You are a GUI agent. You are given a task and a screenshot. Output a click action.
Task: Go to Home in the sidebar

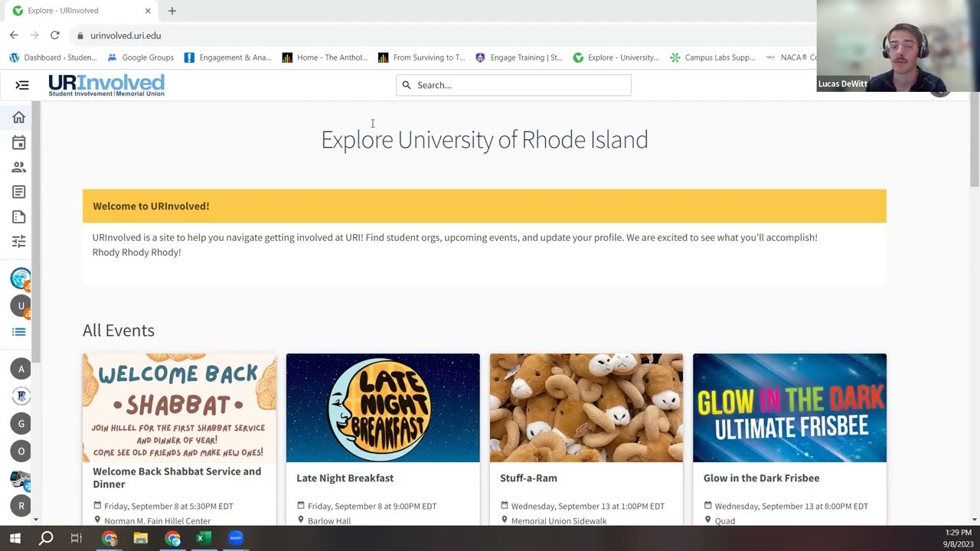[x=19, y=117]
